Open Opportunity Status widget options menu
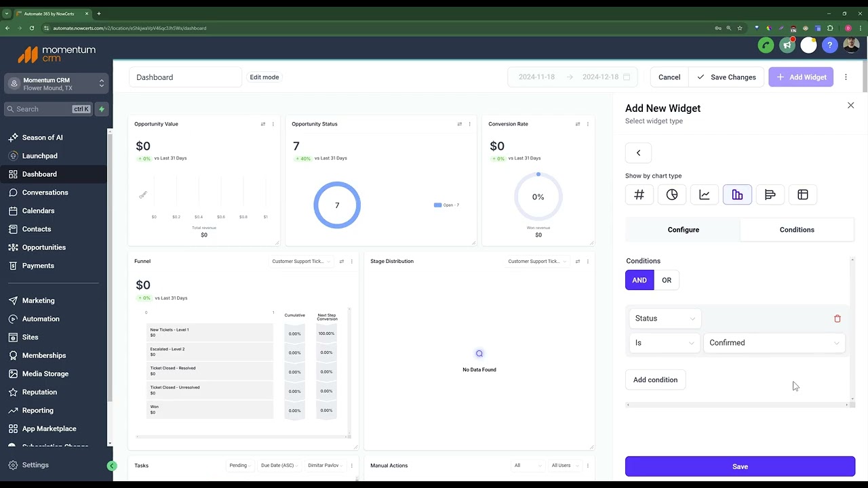The height and width of the screenshot is (488, 868). [x=469, y=124]
